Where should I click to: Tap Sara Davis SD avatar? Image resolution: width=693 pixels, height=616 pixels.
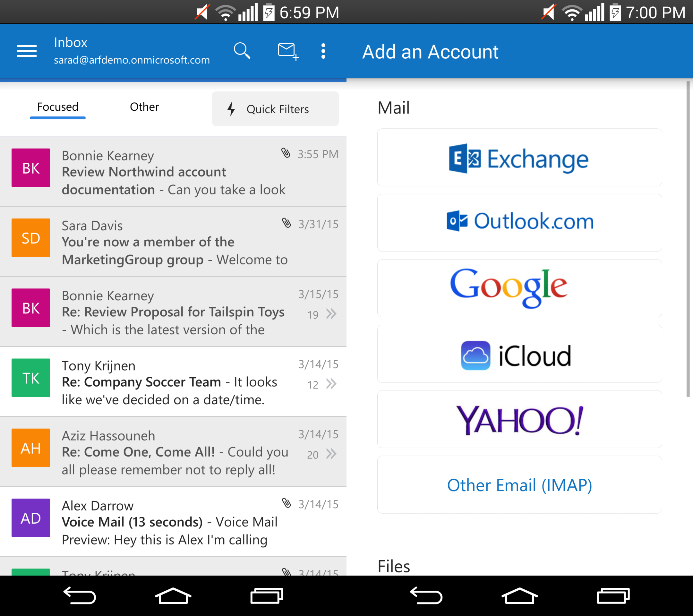point(31,238)
